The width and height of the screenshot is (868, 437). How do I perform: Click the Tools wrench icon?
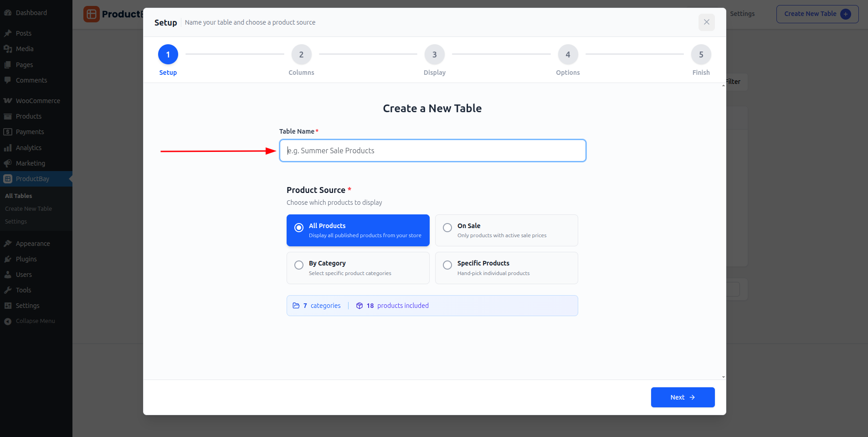tap(8, 290)
